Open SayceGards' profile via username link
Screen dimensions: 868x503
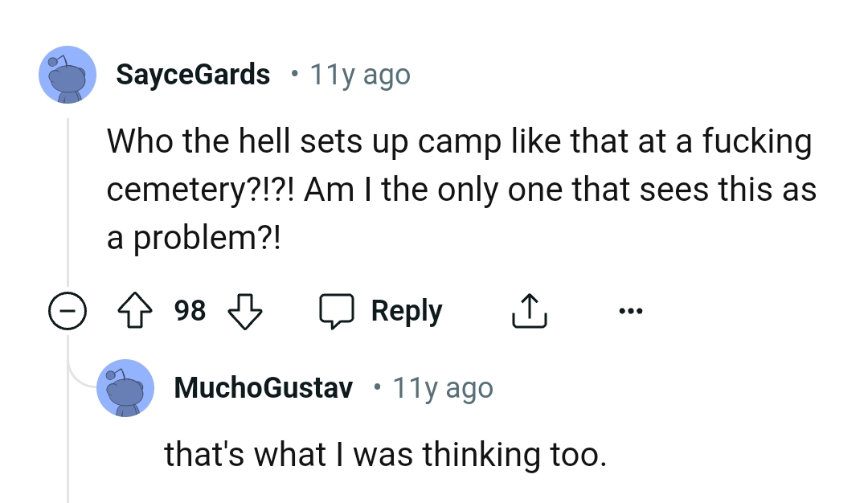tap(193, 74)
